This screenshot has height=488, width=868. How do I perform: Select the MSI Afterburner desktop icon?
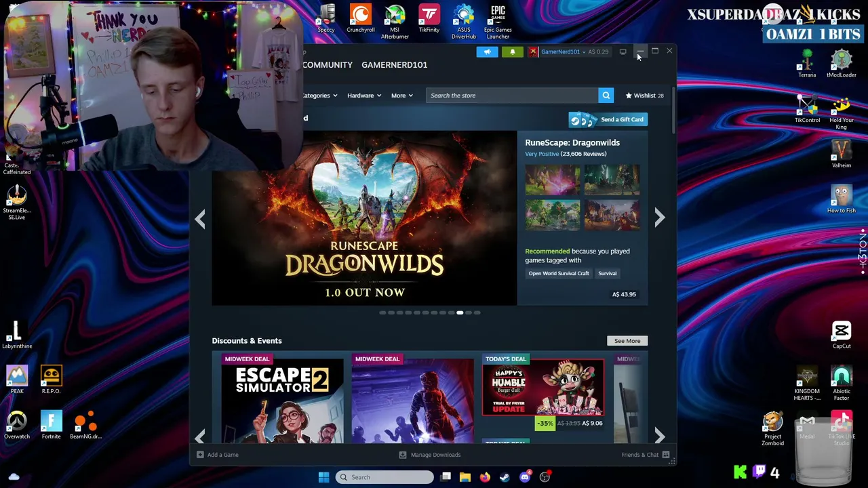[x=395, y=22]
